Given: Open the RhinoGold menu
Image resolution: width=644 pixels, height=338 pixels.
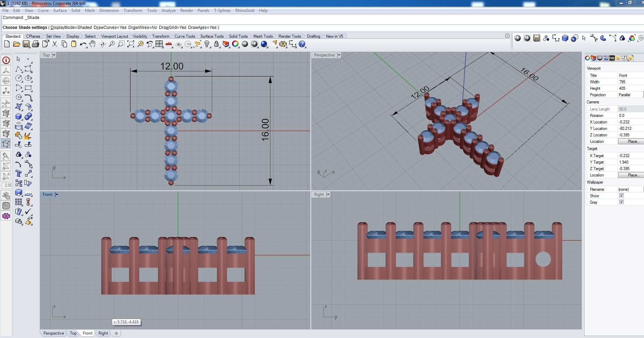Looking at the screenshot, I should (245, 11).
